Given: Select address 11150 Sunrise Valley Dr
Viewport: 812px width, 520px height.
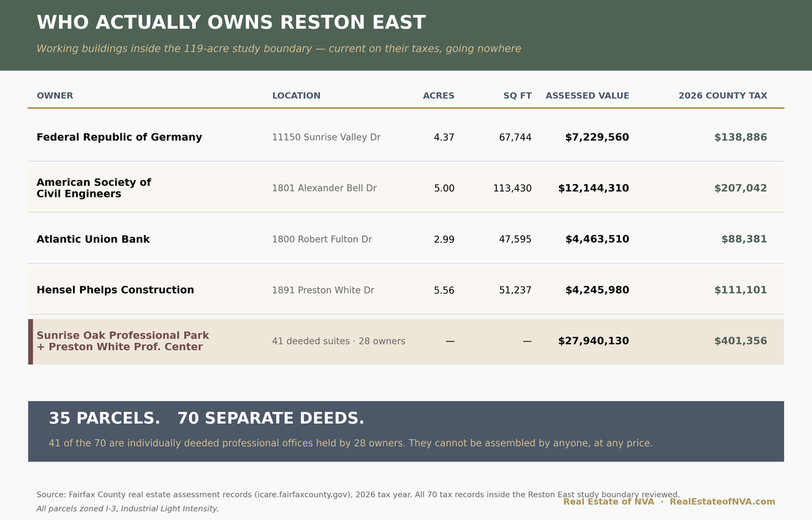Looking at the screenshot, I should click(326, 137).
